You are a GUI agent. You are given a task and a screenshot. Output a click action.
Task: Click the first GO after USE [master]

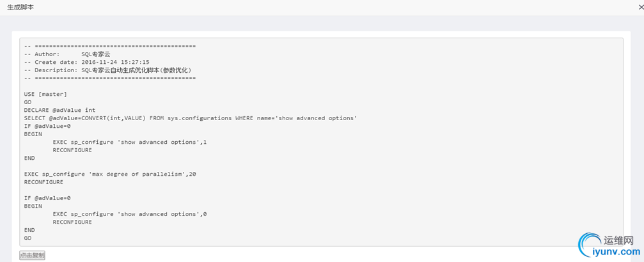pos(27,102)
